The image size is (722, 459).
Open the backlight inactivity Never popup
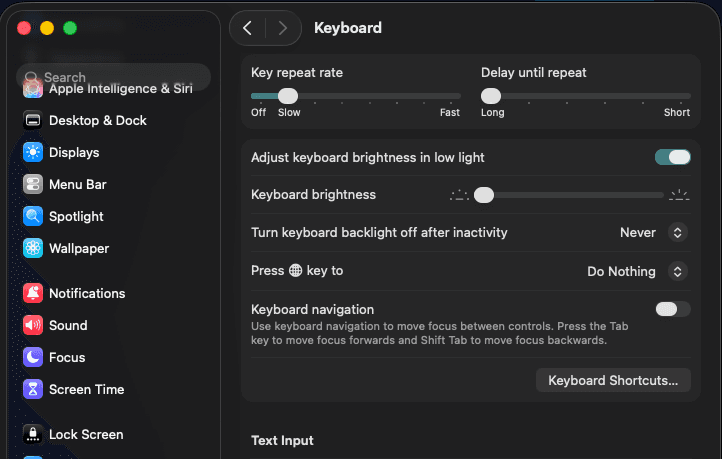point(654,232)
